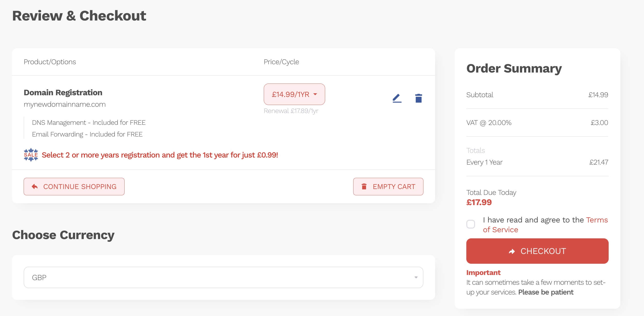Enable the agreement confirmation before checkout

tap(471, 225)
